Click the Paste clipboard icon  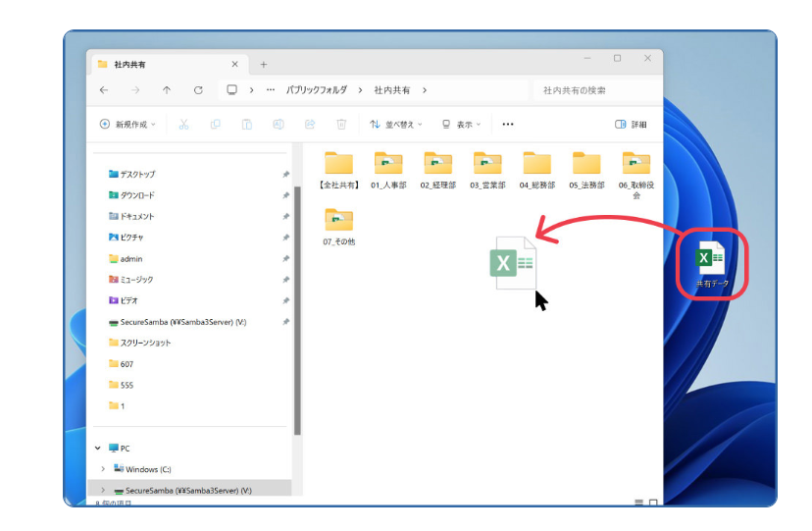tap(247, 125)
